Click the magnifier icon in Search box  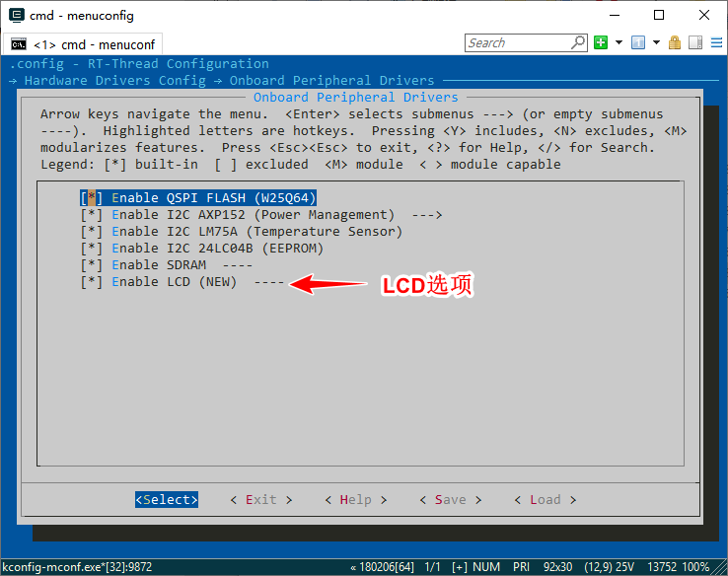(x=578, y=42)
